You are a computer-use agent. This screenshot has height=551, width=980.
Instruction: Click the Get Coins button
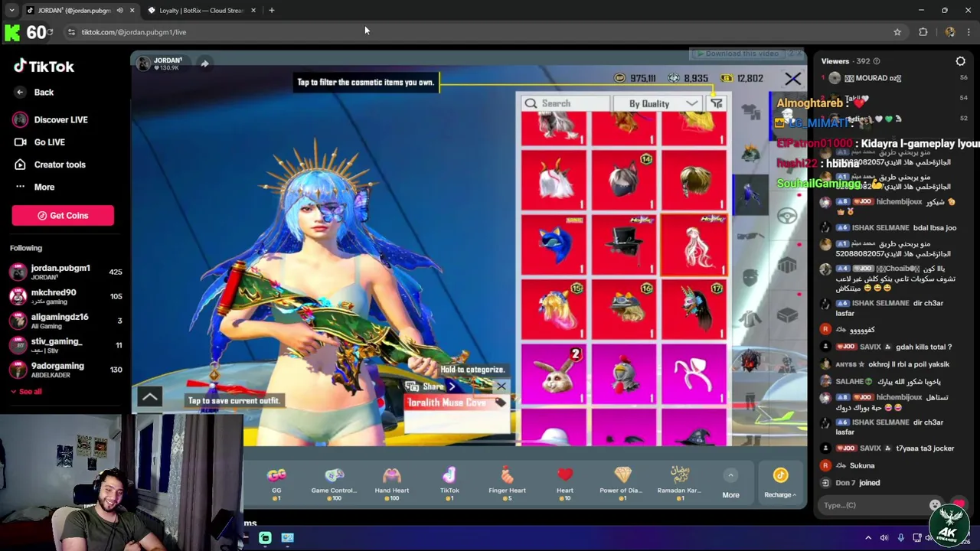[x=63, y=216]
